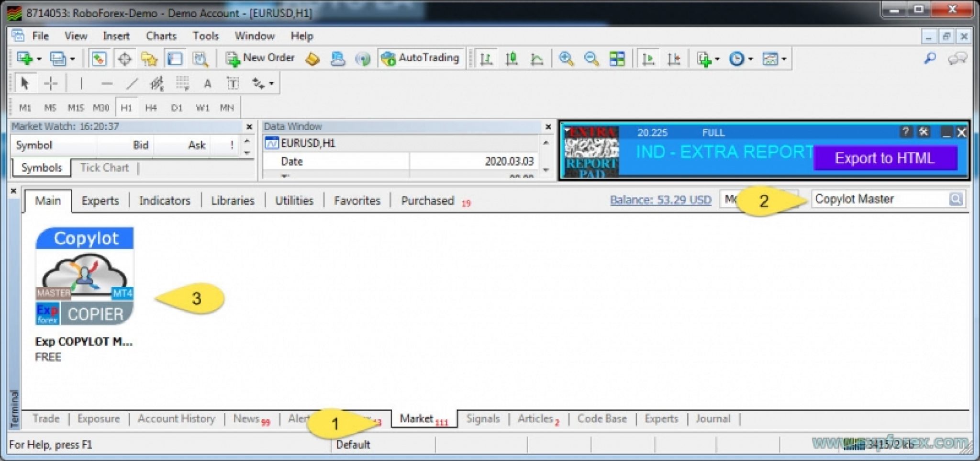Click the Data Window scrollbar down arrow
Screen dimensions: 980x461
(546, 170)
